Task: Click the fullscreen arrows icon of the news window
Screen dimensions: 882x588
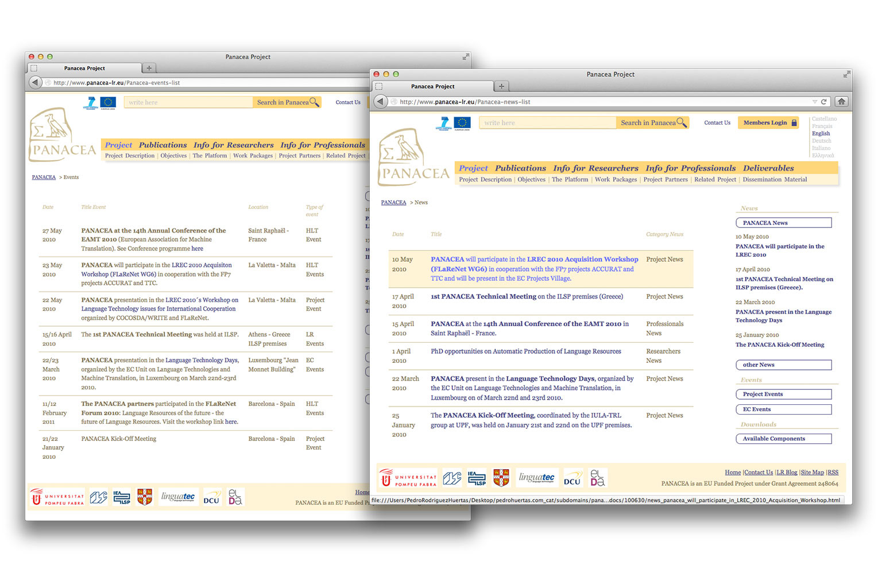Action: coord(846,74)
